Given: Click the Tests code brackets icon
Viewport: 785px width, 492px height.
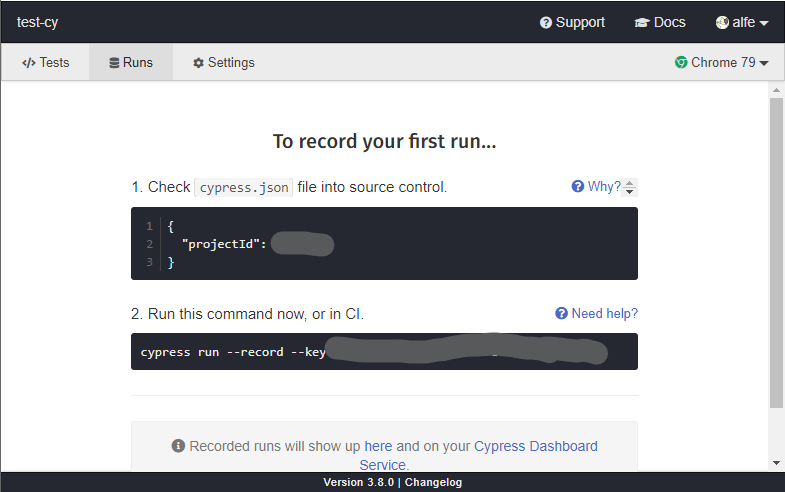Looking at the screenshot, I should click(29, 63).
